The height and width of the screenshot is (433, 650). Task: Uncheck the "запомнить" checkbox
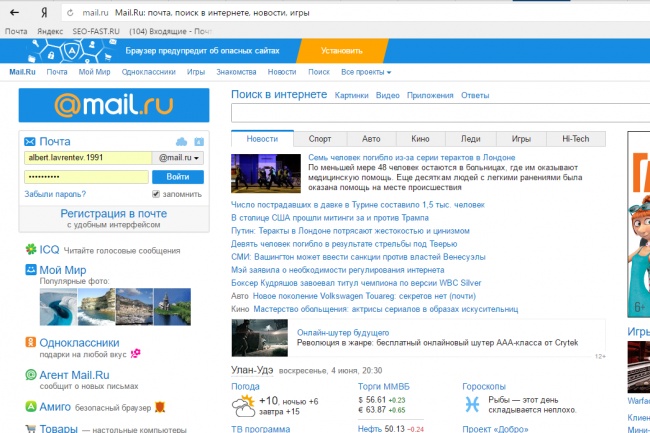pos(156,194)
